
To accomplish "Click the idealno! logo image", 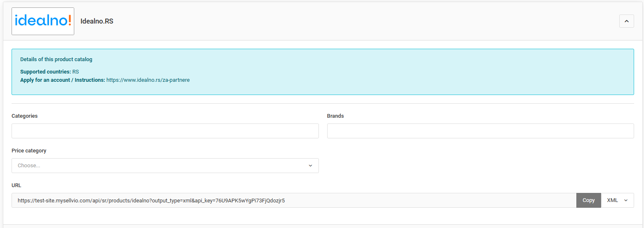I will point(43,21).
